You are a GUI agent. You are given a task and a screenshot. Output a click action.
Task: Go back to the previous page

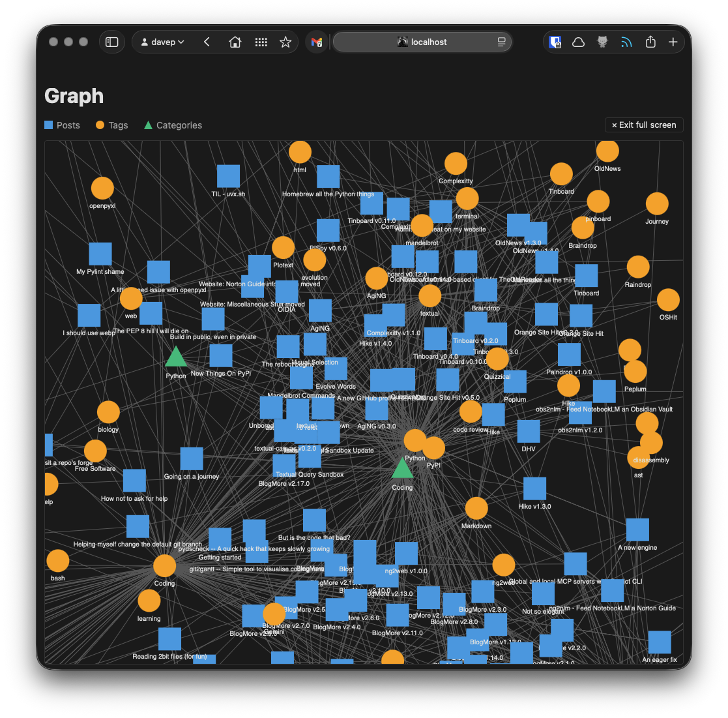(x=207, y=42)
